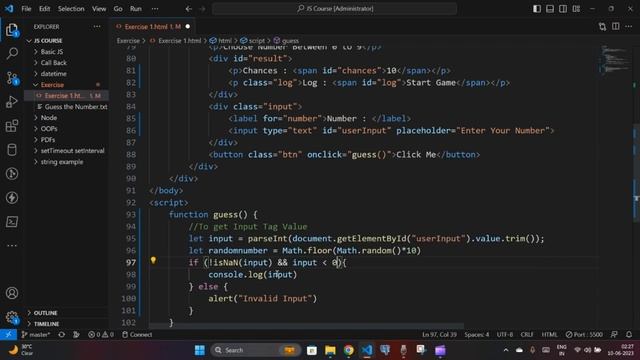Open Chrome from the taskbar
The image size is (640, 360).
click(348, 350)
